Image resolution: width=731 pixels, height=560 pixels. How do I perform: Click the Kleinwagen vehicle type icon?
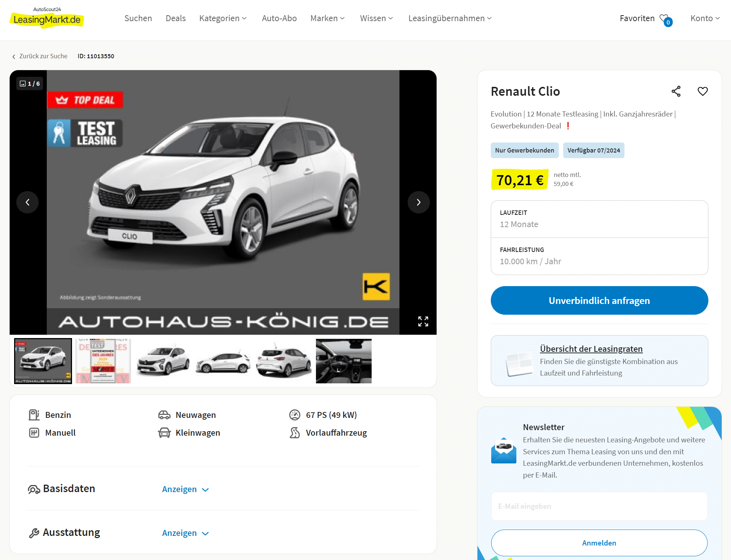coord(164,433)
